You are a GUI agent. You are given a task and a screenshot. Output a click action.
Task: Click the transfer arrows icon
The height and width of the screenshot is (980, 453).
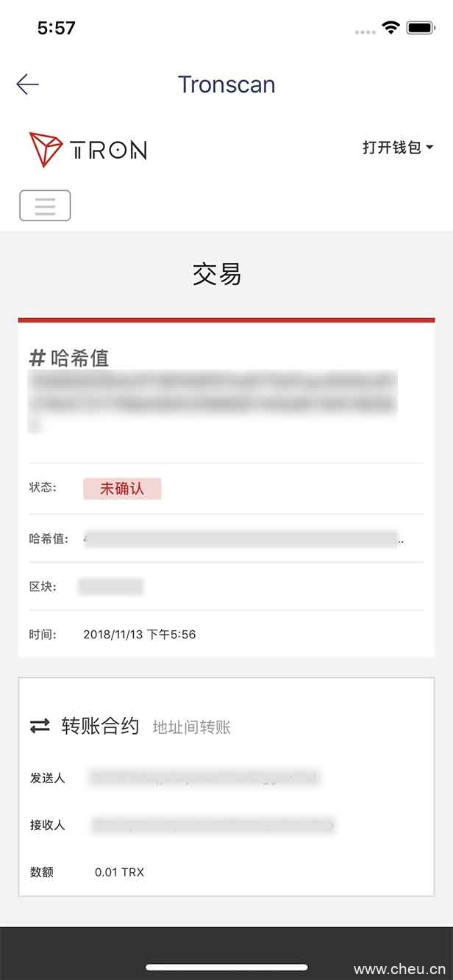coord(40,727)
